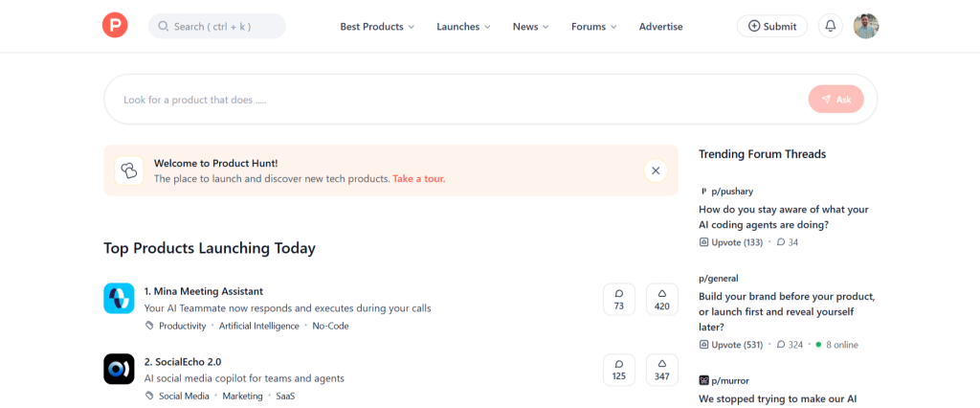The height and width of the screenshot is (408, 980).
Task: Click the tag icon under Mina Meeting Assistant
Action: click(x=148, y=326)
